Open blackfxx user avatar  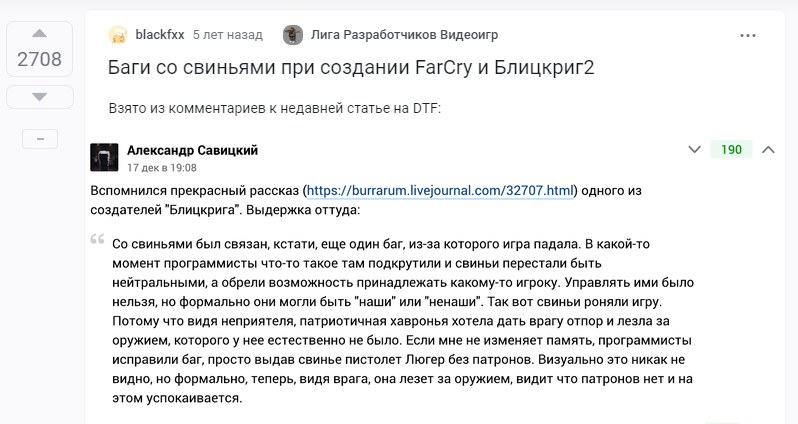(118, 35)
